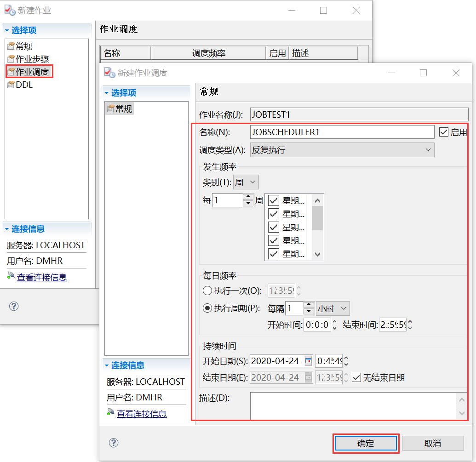This screenshot has width=476, height=462.
Task: Click the 开始日期 time up arrow
Action: point(346,358)
